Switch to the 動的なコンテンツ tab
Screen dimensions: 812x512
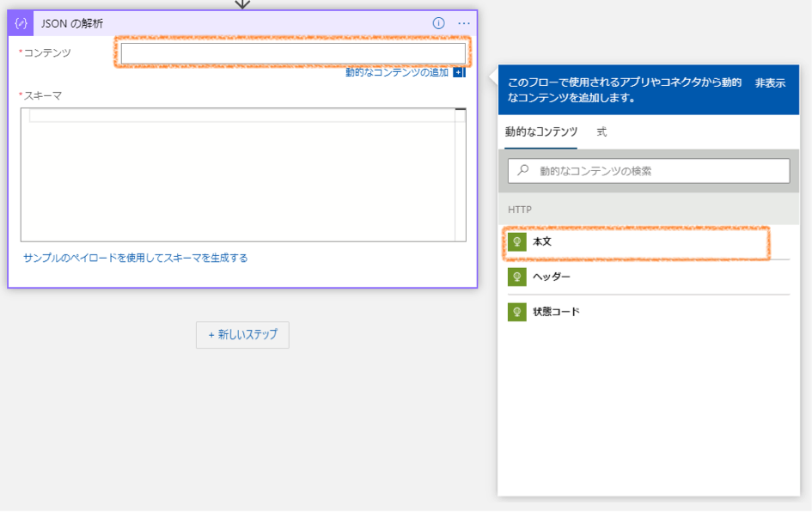click(541, 132)
